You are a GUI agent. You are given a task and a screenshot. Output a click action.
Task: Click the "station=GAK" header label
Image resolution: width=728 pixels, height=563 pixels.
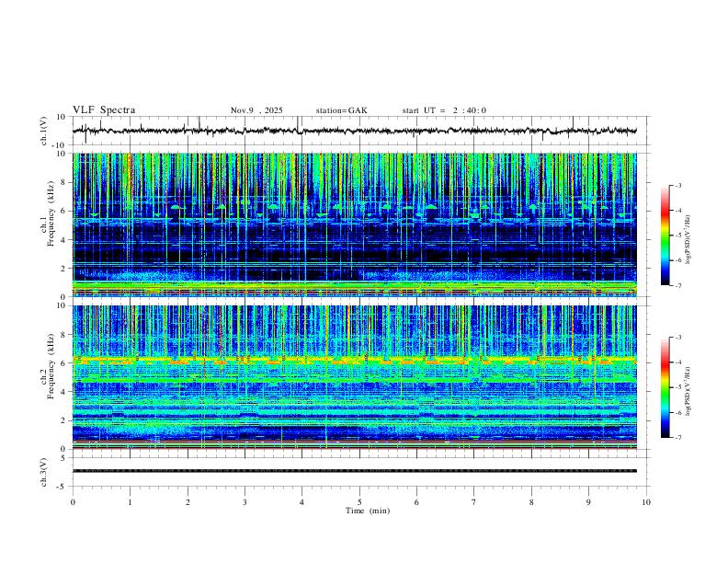pyautogui.click(x=341, y=110)
